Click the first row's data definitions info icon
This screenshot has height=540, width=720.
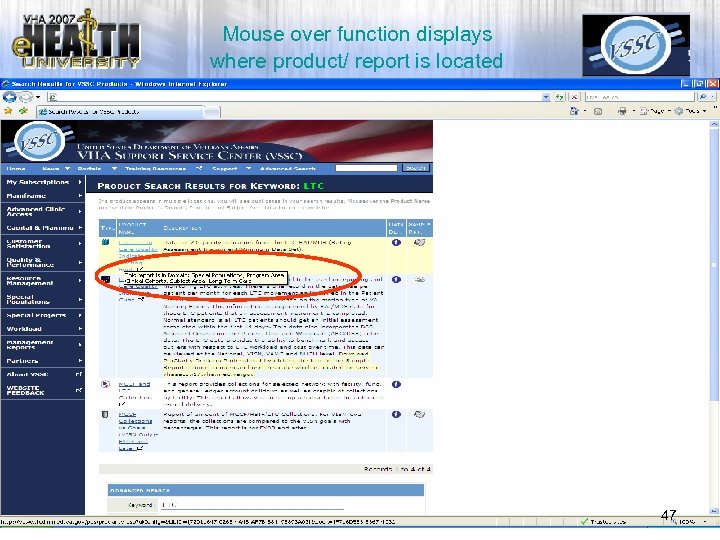(396, 242)
